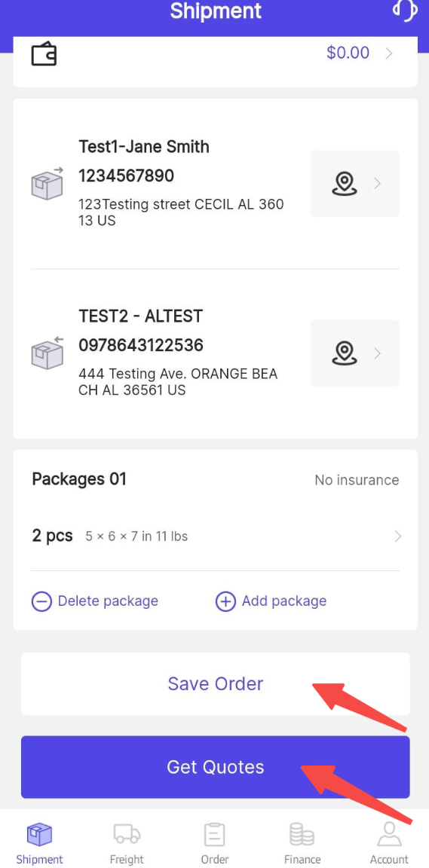Open recipient address chevron next to pin
The height and width of the screenshot is (868, 429).
[378, 353]
